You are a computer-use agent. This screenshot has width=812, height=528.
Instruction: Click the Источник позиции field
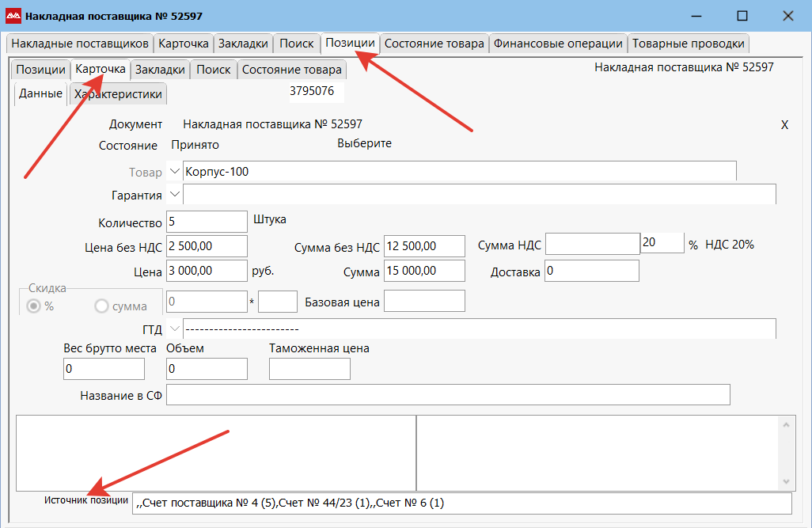462,503
